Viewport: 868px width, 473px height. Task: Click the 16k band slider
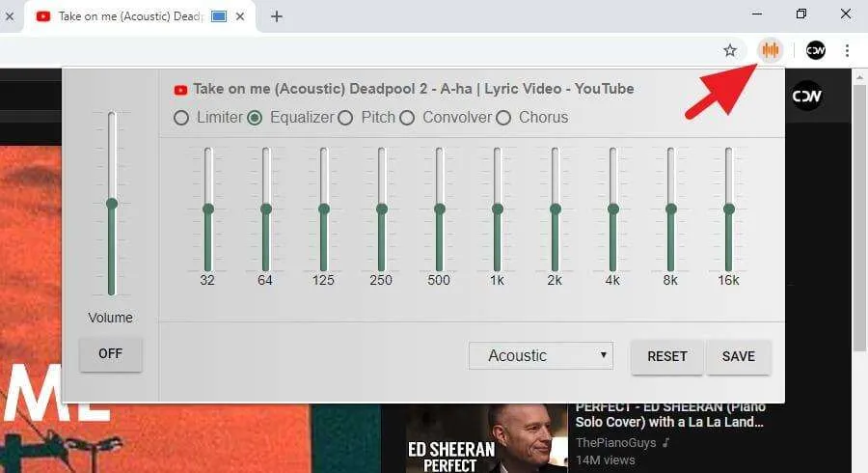click(x=728, y=209)
